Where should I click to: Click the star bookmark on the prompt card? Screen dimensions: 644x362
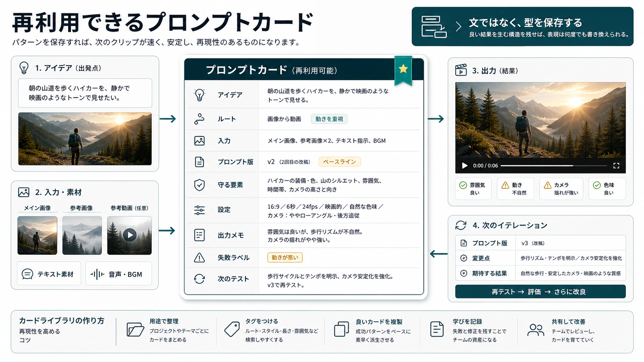tap(403, 70)
